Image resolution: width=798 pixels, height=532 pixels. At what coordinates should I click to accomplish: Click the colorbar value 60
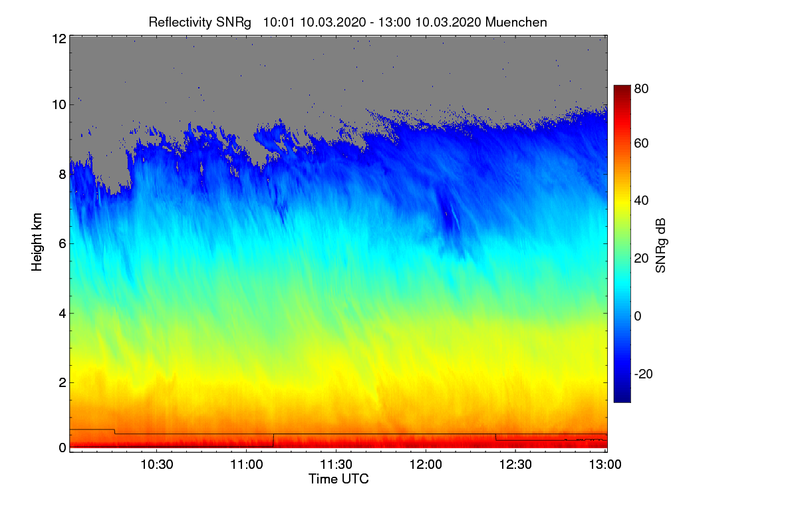click(x=641, y=143)
